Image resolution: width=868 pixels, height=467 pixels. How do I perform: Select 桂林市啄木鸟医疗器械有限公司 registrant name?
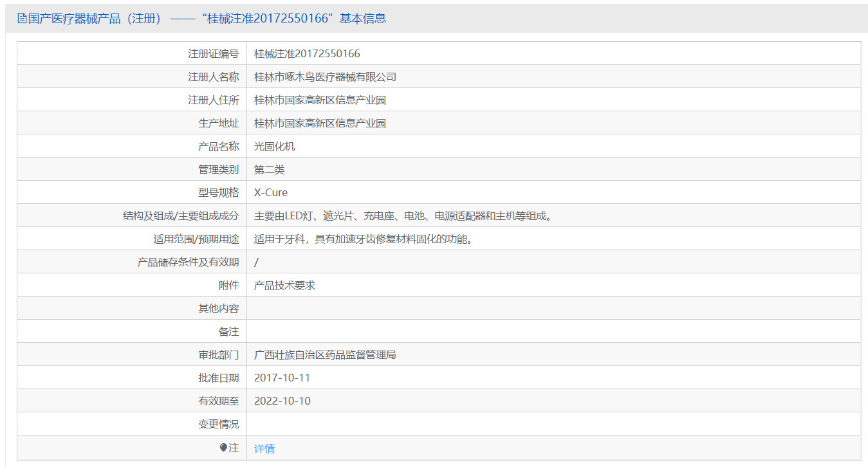click(326, 77)
